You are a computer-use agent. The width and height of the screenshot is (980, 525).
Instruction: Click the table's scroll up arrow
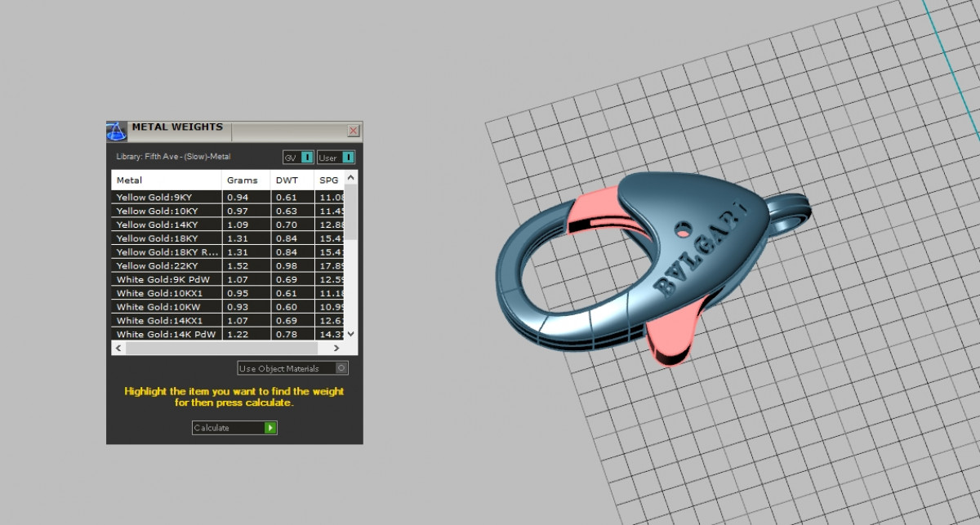point(351,177)
